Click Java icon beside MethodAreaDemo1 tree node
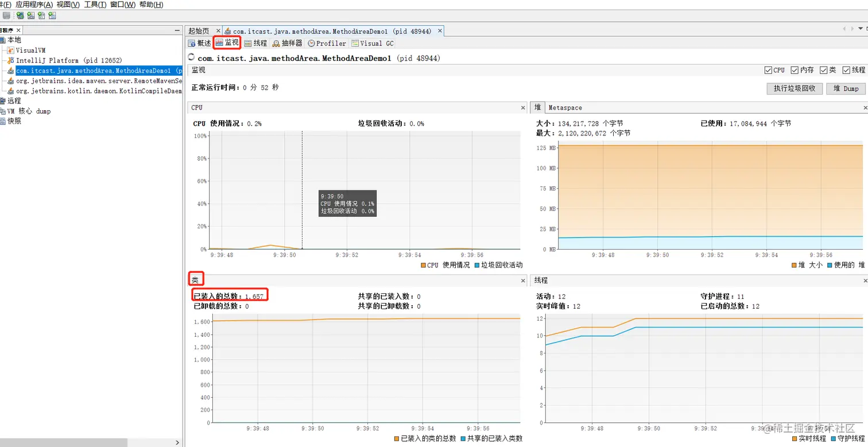 (x=11, y=71)
